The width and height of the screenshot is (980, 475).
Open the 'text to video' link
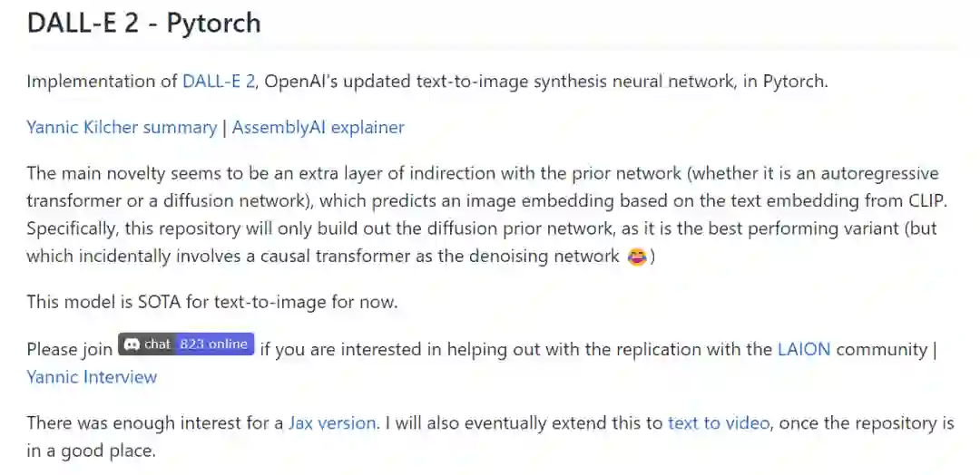(719, 422)
